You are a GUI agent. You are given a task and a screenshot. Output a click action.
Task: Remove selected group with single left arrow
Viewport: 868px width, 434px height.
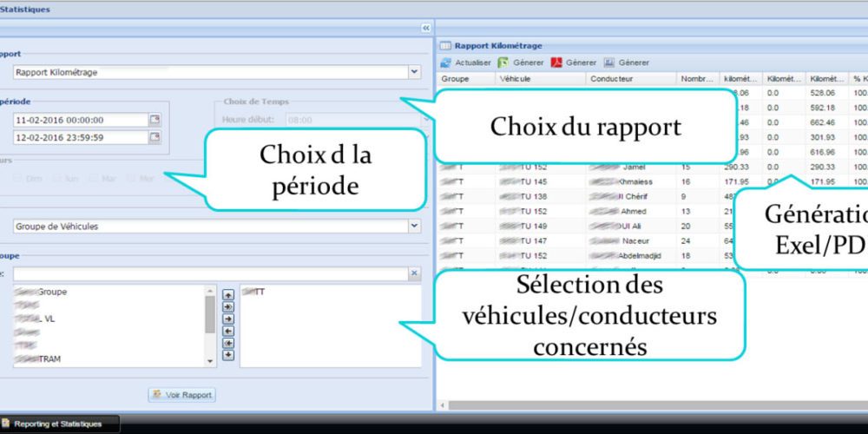coord(227,331)
